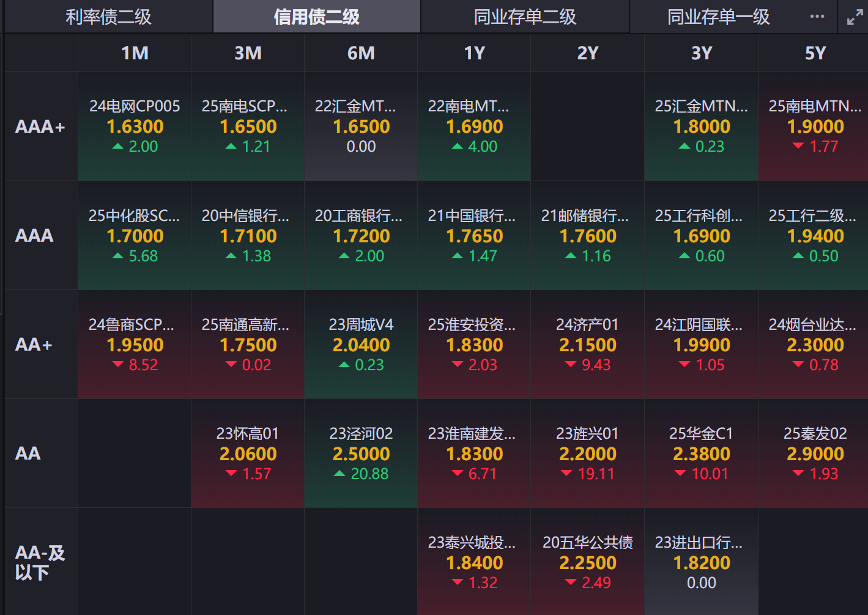
Task: Open the 24烟台业达 bond cell
Action: (x=814, y=345)
